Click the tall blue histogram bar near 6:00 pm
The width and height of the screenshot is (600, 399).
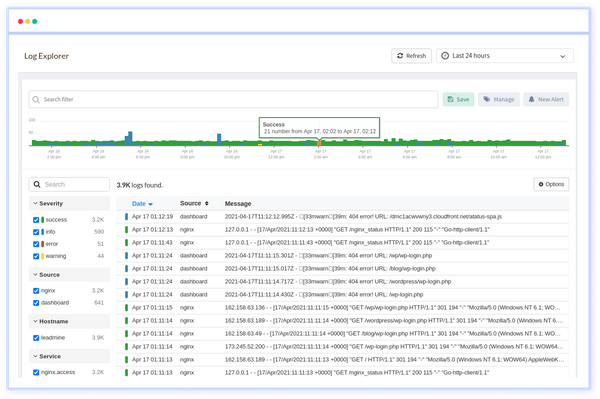click(130, 138)
